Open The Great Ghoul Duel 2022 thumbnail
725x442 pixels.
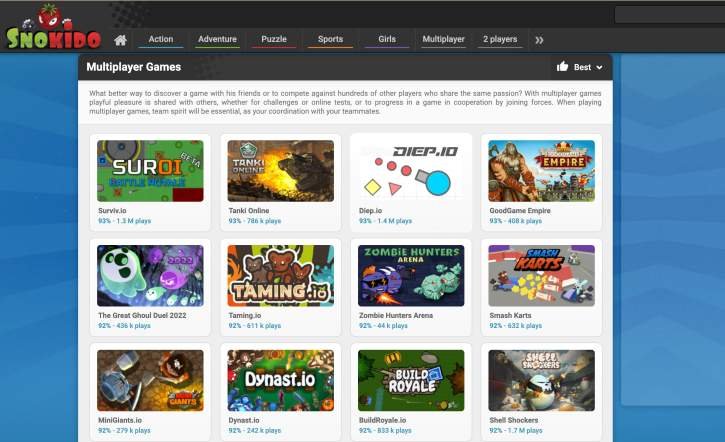tap(150, 275)
